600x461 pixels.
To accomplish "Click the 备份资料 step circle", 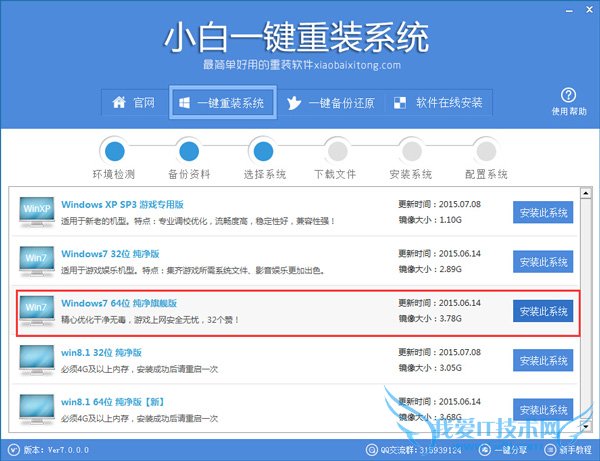I will coord(189,151).
